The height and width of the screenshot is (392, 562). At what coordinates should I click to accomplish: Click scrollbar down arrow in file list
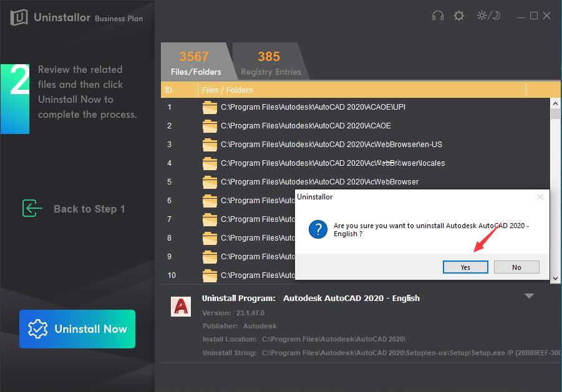(555, 278)
